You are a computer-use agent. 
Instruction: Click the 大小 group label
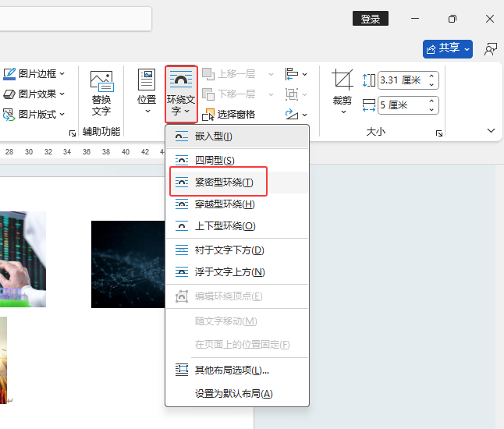pyautogui.click(x=376, y=132)
